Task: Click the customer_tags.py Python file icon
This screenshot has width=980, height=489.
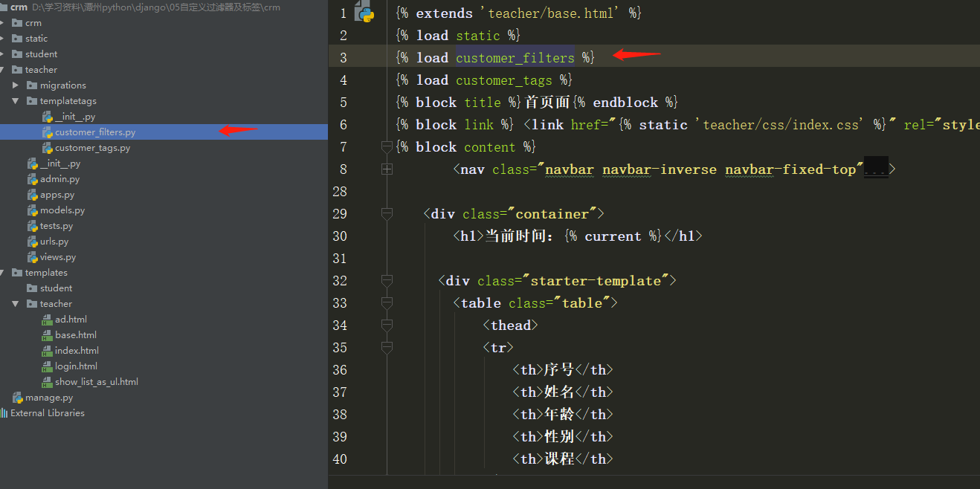Action: 48,148
